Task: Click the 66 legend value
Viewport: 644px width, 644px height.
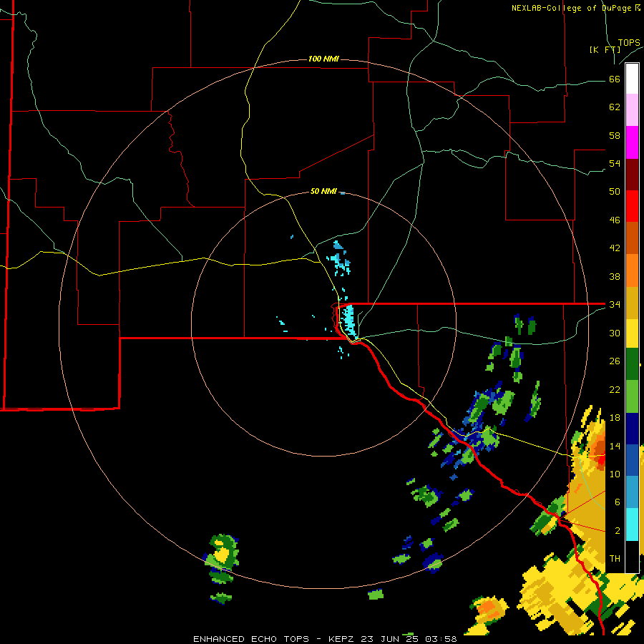Action: [x=615, y=79]
